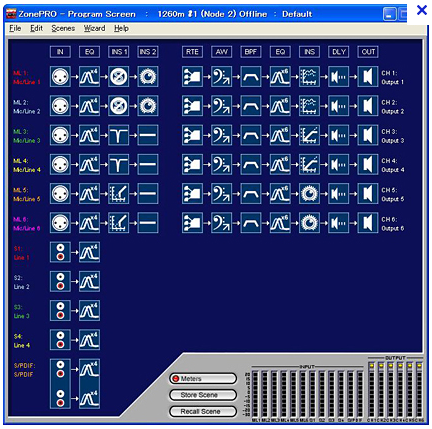Open the CH 1 router block
This screenshot has height=429, width=432.
pos(192,77)
